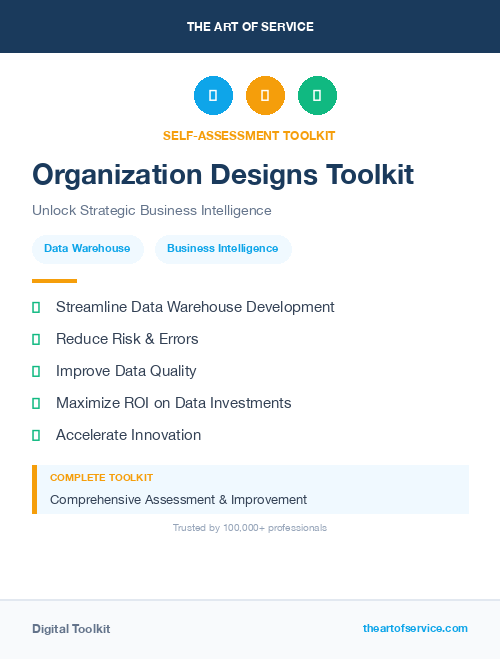This screenshot has width=500, height=659.
Task: Click Maximize ROI on Data Investments text
Action: (174, 403)
